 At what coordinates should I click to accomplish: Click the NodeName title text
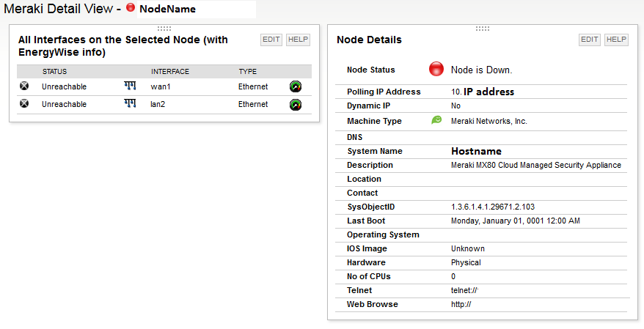click(x=167, y=9)
